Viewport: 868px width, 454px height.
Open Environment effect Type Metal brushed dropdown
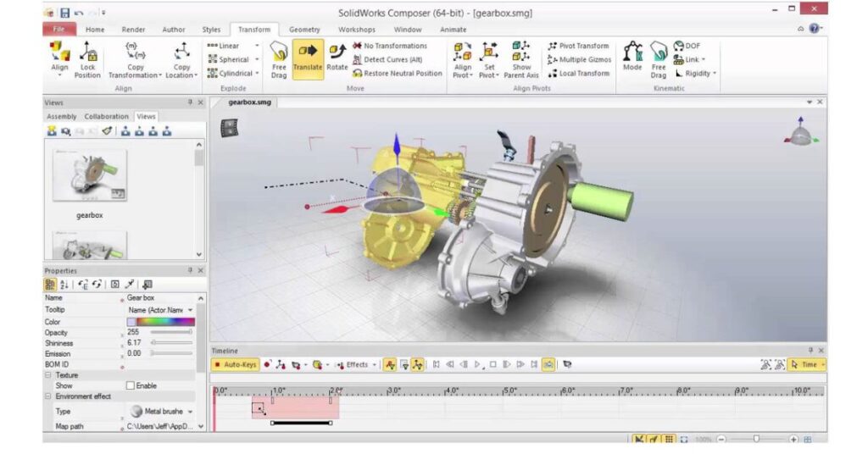[x=190, y=412]
